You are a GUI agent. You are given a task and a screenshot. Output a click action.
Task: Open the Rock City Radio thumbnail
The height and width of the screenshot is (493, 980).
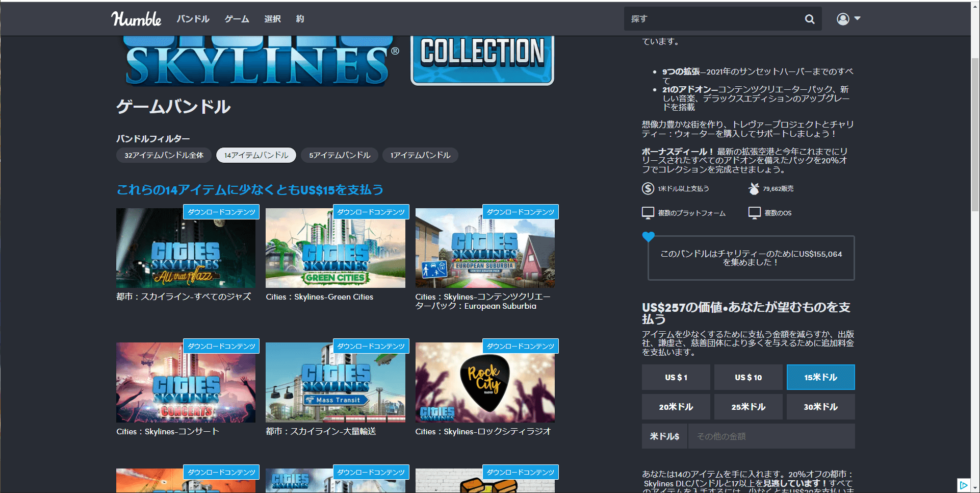click(x=485, y=382)
